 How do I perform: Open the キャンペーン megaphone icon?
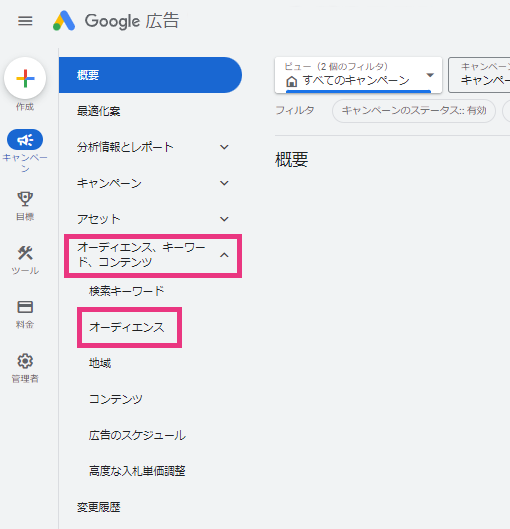[x=25, y=139]
